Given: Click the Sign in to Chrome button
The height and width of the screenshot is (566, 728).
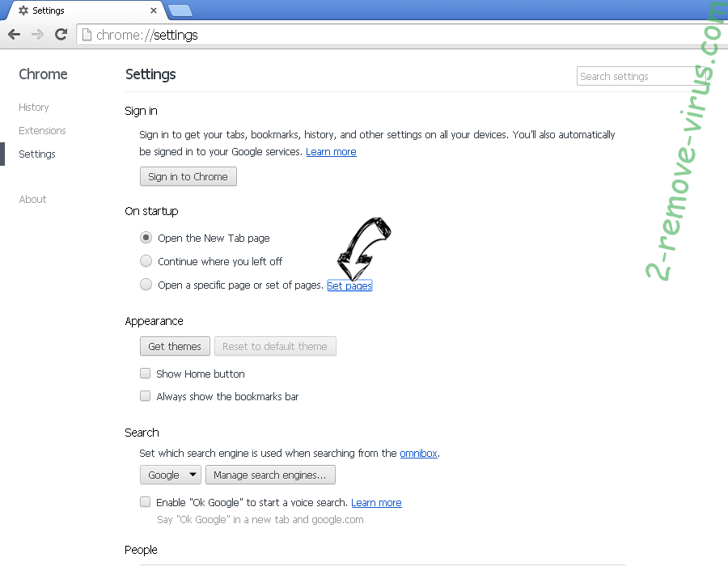Looking at the screenshot, I should pyautogui.click(x=188, y=177).
